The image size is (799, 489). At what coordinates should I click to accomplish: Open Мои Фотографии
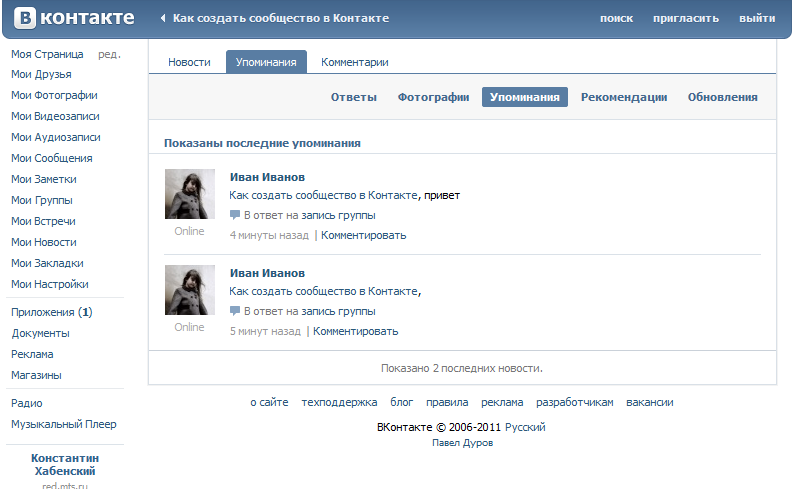point(54,95)
